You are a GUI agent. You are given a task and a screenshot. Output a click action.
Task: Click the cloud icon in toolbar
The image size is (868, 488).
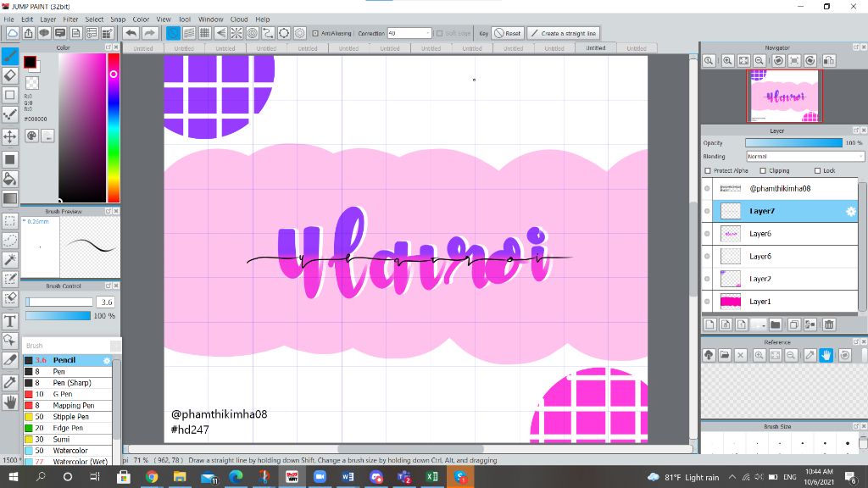12,33
